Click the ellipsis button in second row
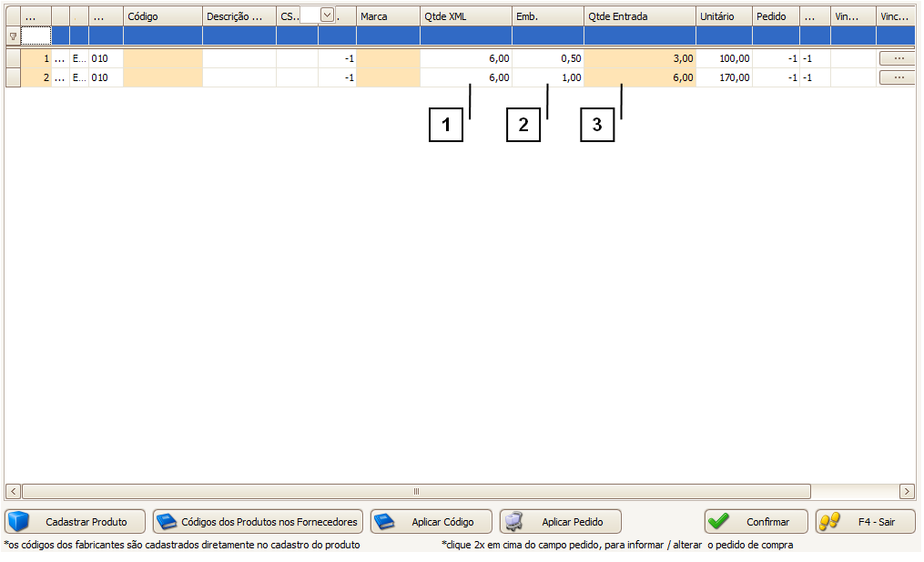Viewport: 924px width, 562px height. pos(898,78)
